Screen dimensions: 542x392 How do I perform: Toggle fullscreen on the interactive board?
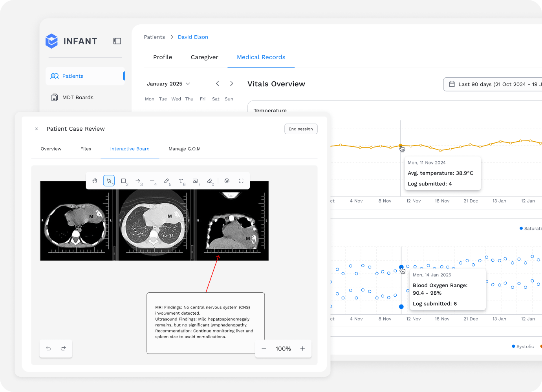[241, 181]
